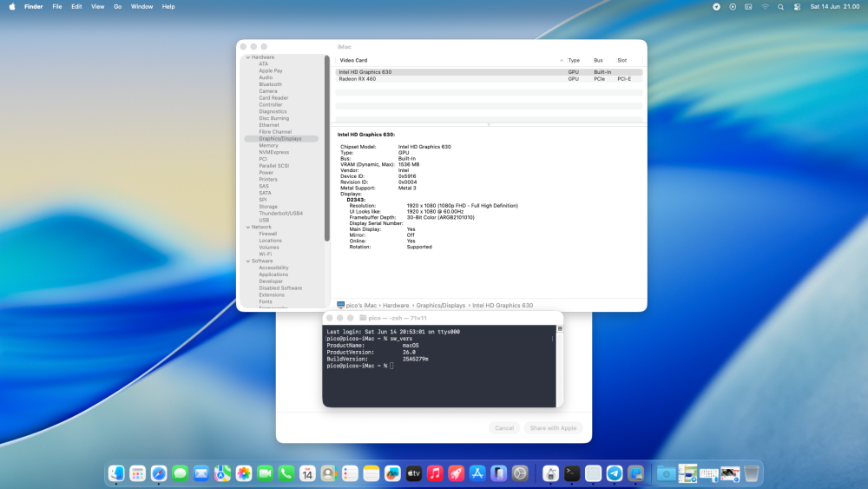Open Apple TV from the dock
868x489 pixels.
pyautogui.click(x=413, y=473)
